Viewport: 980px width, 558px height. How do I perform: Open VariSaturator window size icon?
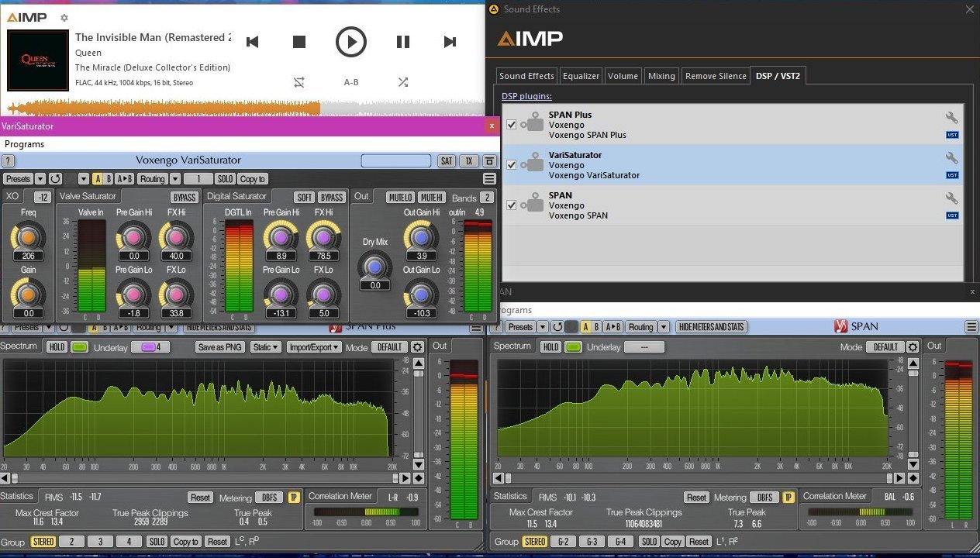pyautogui.click(x=489, y=161)
